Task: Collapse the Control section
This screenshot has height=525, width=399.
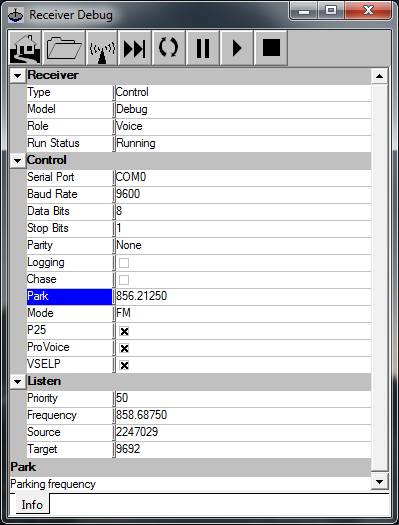Action: coord(18,161)
